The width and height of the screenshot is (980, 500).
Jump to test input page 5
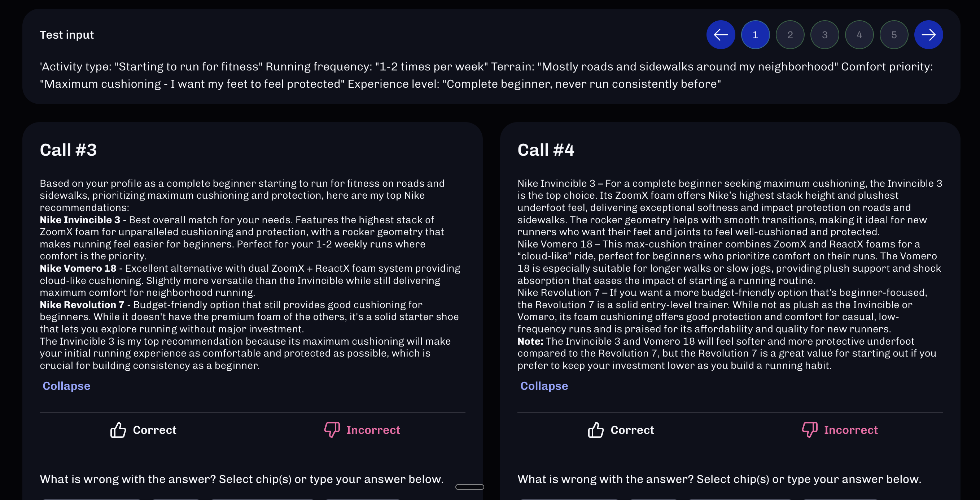click(x=894, y=35)
